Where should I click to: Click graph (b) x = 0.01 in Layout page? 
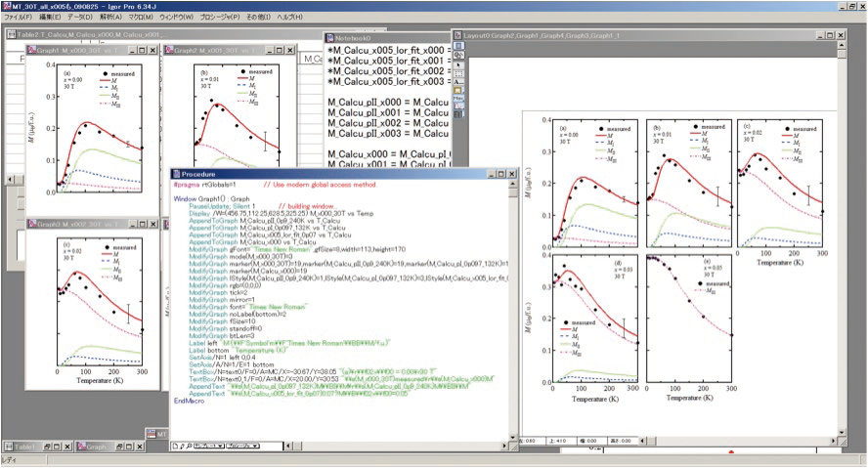coord(689,183)
